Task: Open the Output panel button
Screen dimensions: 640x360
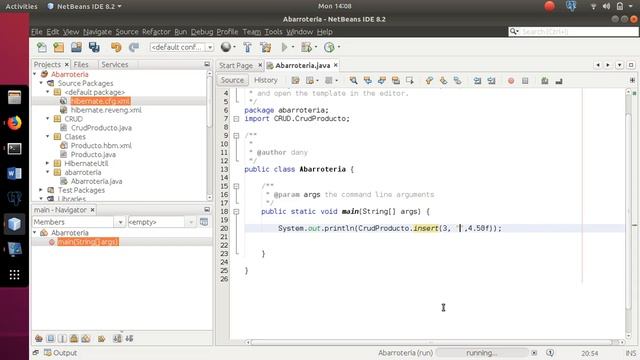Action: pos(60,353)
